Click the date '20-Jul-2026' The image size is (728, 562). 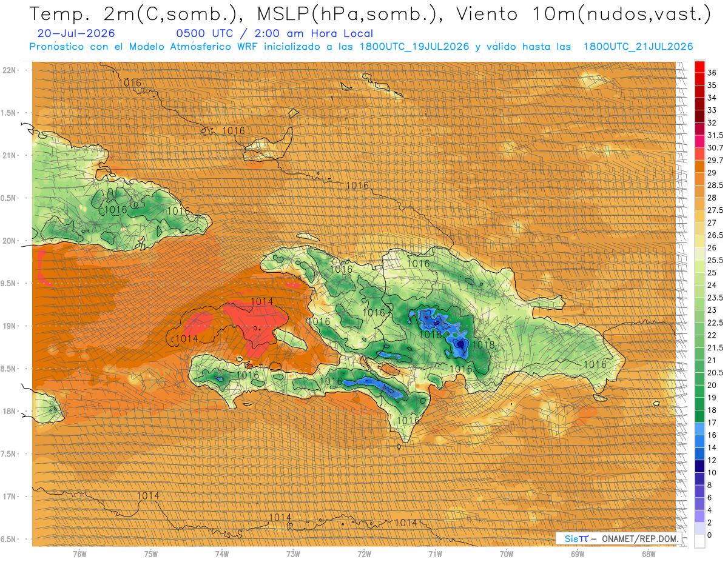76,34
